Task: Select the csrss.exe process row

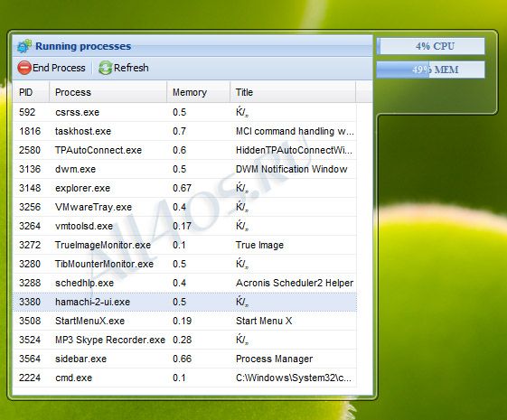Action: [184, 112]
